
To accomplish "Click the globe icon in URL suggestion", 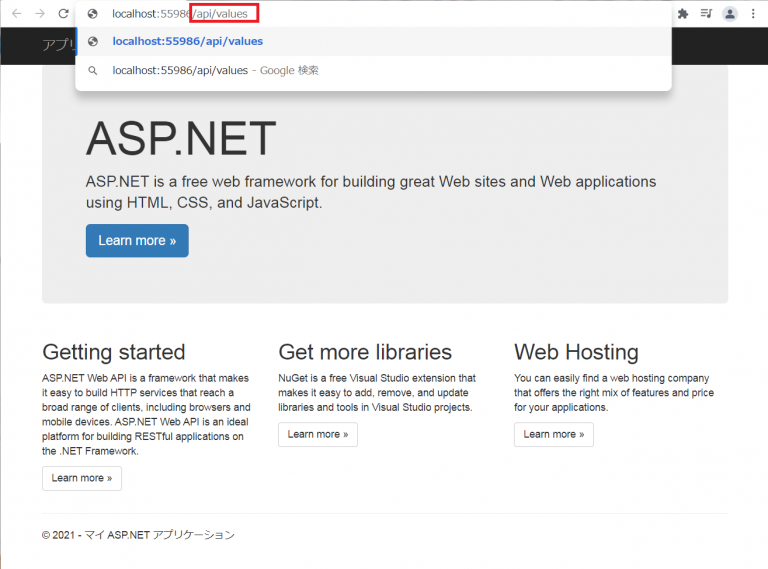I will [x=93, y=42].
